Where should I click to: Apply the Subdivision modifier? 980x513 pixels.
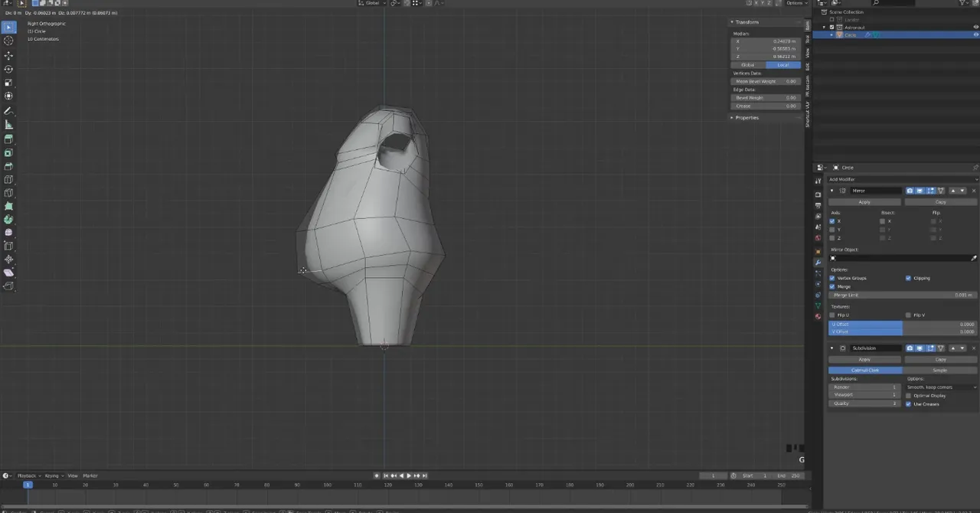coord(864,360)
